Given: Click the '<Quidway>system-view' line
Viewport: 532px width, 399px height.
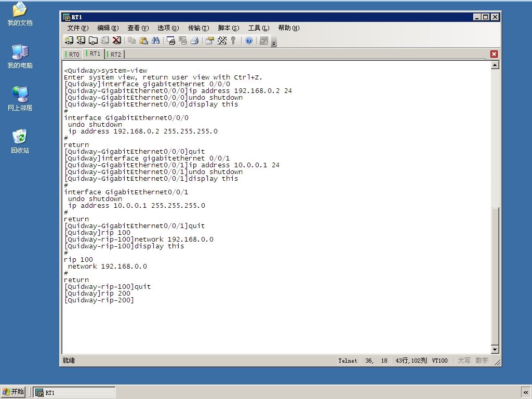Looking at the screenshot, I should (x=105, y=71).
